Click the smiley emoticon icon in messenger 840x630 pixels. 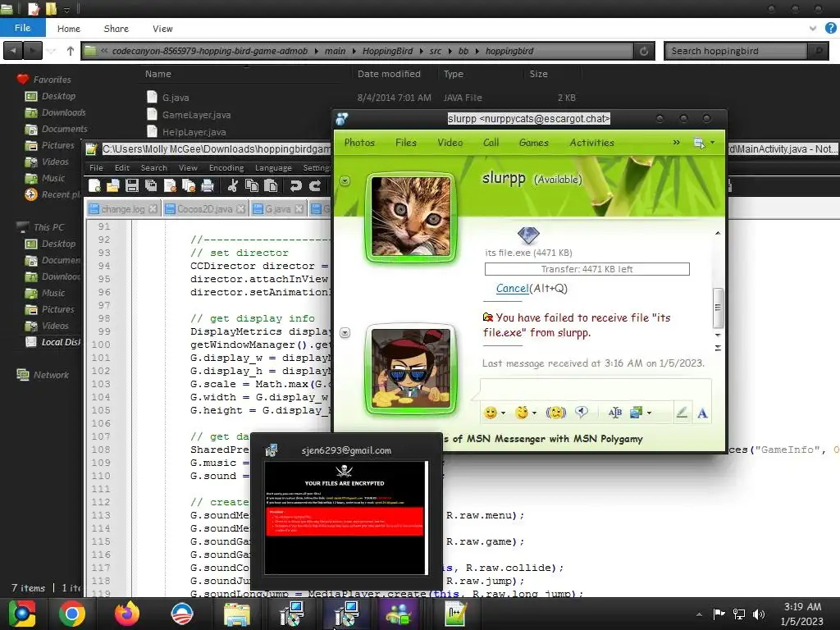pos(490,413)
